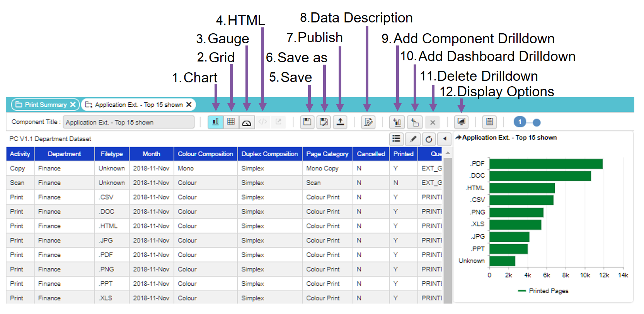Click the Delete Drilldown X icon
This screenshot has height=314, width=644.
[x=433, y=122]
